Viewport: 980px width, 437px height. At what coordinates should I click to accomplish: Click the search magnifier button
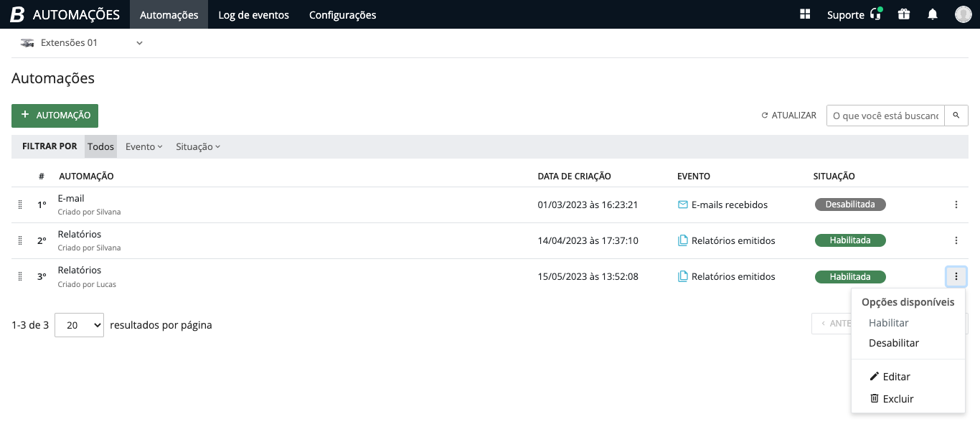tap(956, 115)
